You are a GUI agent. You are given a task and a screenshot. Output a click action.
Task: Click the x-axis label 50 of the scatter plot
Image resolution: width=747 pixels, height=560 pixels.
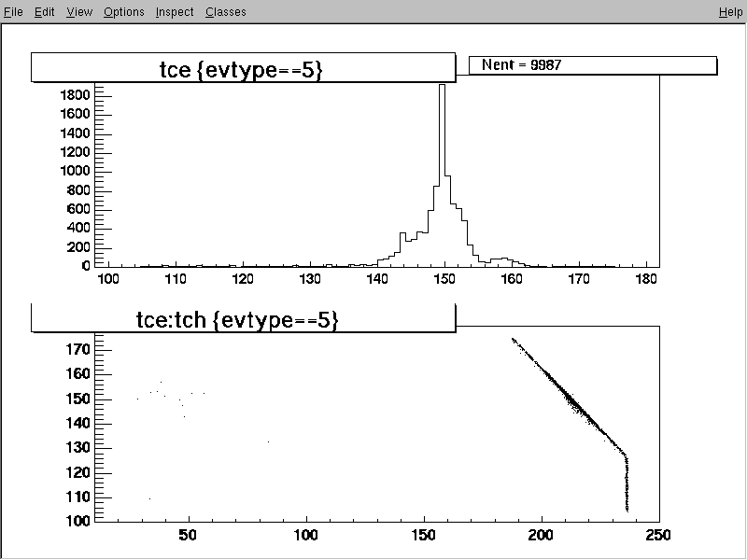pos(188,535)
